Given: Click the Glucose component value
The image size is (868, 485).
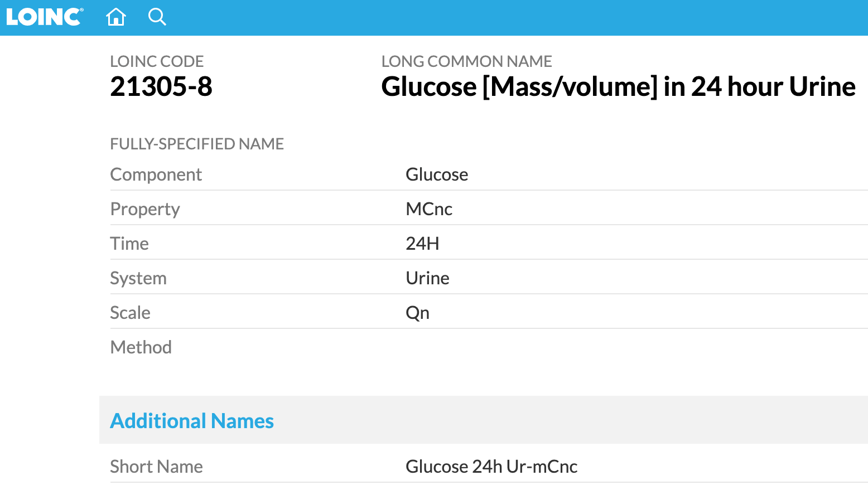Looking at the screenshot, I should coord(437,174).
